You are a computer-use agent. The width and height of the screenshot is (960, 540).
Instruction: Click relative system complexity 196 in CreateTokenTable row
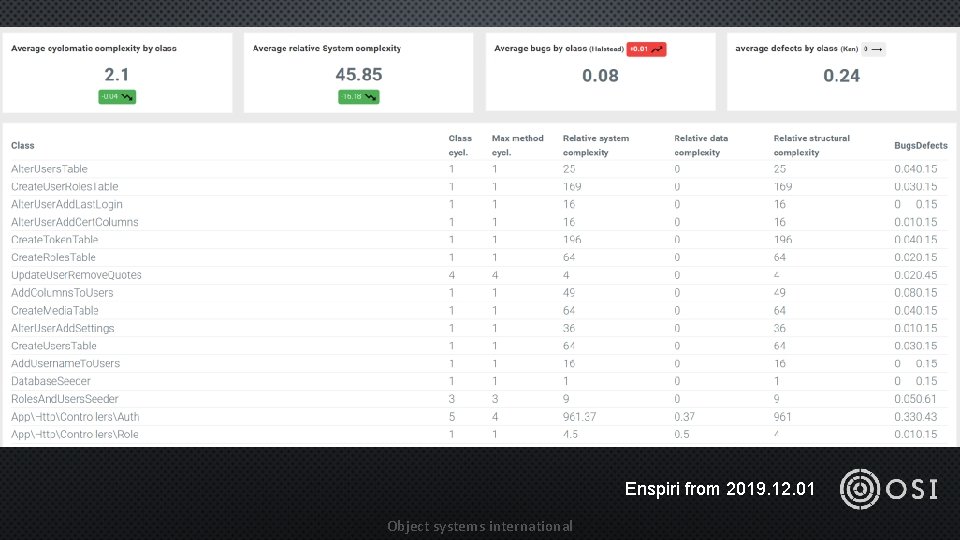[x=572, y=239]
